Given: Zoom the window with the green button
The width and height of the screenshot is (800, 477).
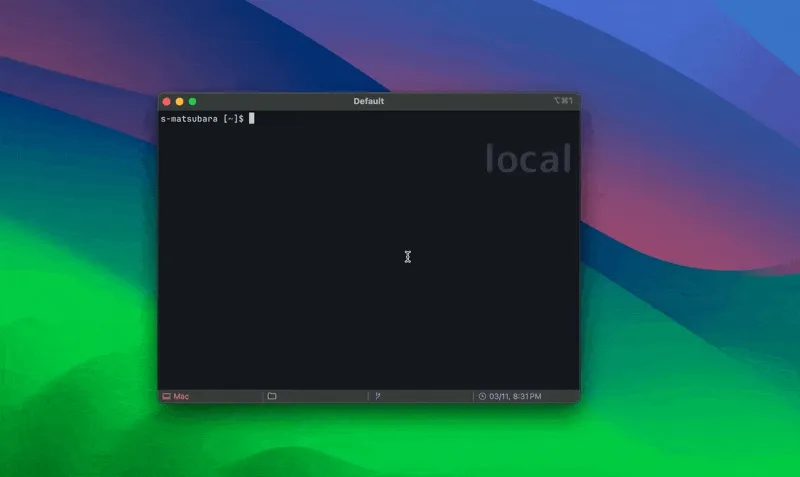Looking at the screenshot, I should coord(193,101).
